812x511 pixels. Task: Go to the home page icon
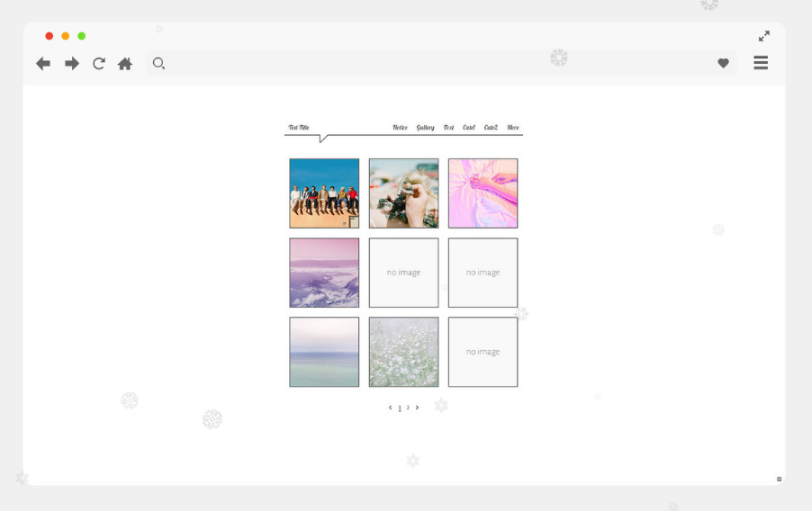pos(125,64)
